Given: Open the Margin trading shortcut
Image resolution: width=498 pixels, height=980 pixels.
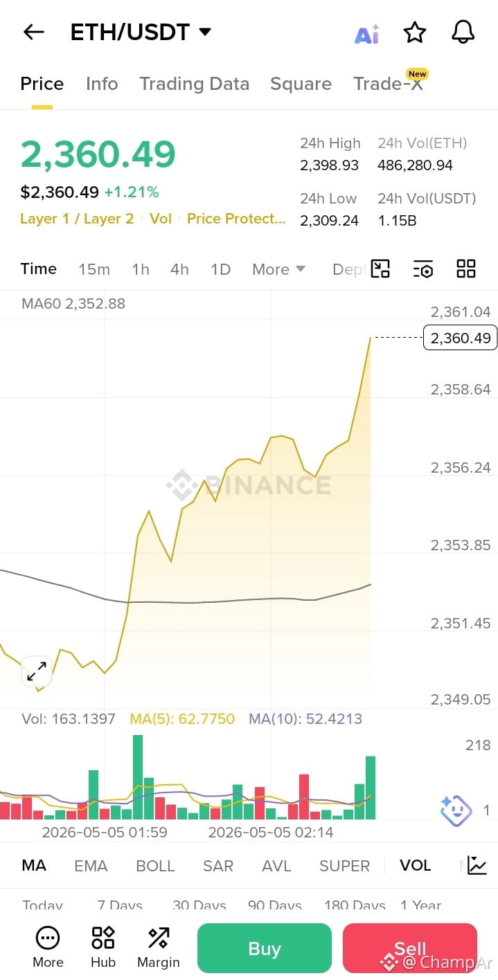Looking at the screenshot, I should [159, 947].
